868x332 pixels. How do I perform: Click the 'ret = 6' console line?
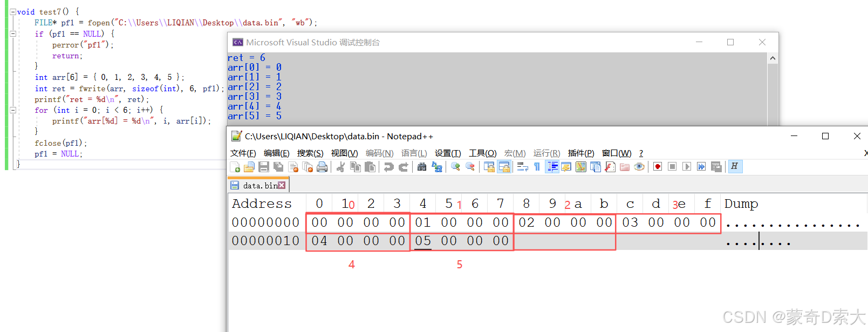click(x=247, y=58)
